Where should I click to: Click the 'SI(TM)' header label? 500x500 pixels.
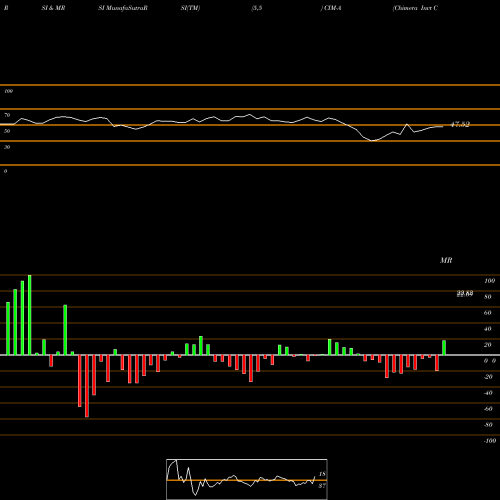coord(190,8)
